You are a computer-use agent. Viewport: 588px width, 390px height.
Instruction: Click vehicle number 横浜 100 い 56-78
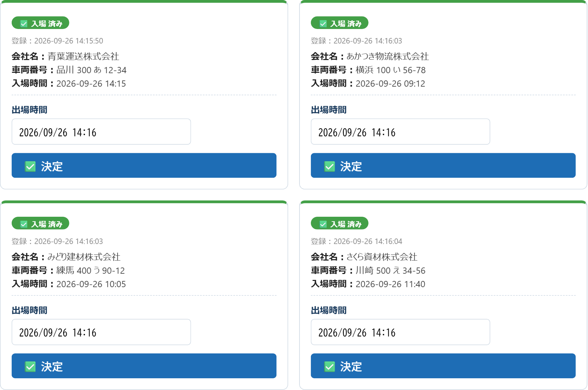point(391,70)
